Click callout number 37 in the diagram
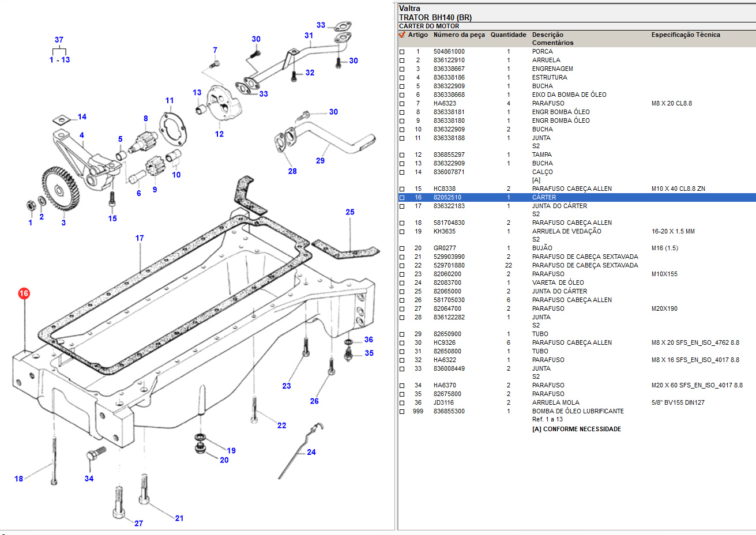 (59, 40)
